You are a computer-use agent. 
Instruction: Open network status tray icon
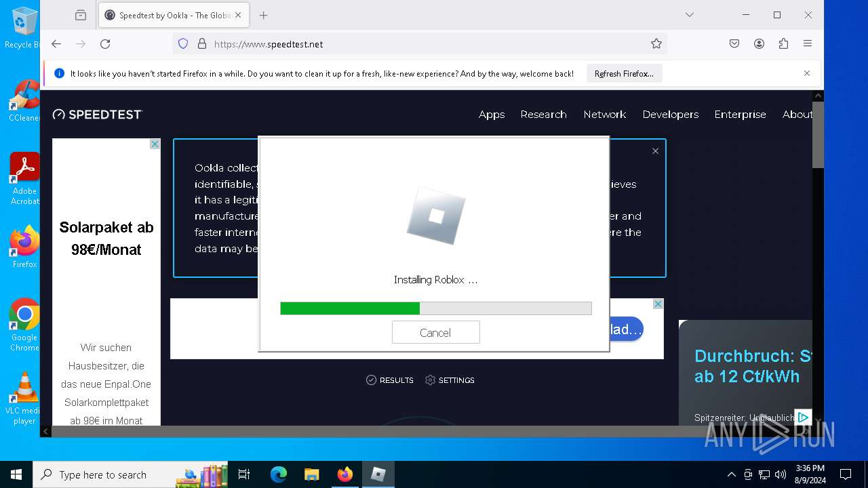764,474
